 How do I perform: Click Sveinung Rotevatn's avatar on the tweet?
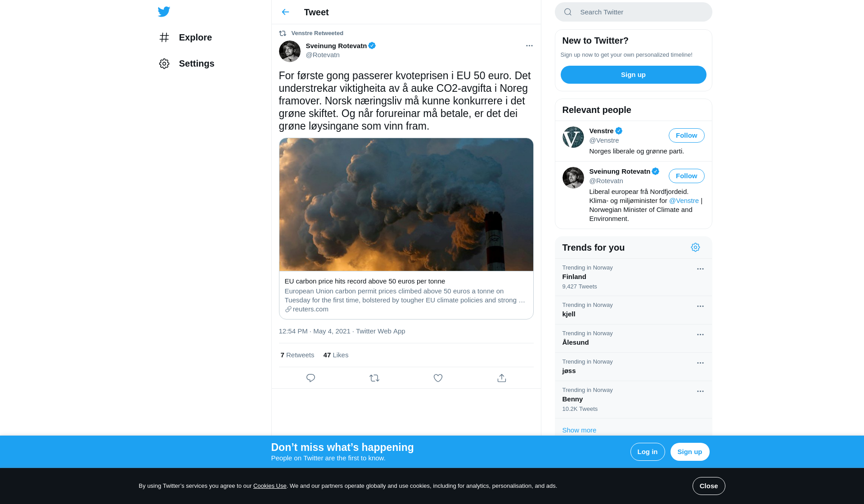coord(290,51)
